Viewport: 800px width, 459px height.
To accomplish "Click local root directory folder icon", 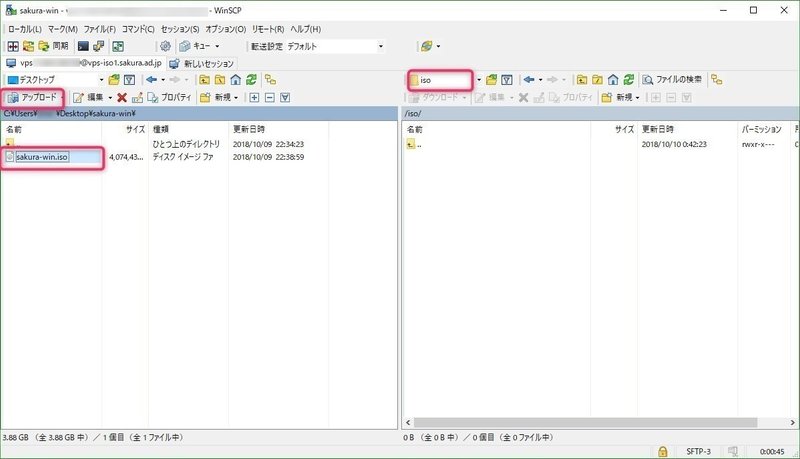I will 220,80.
